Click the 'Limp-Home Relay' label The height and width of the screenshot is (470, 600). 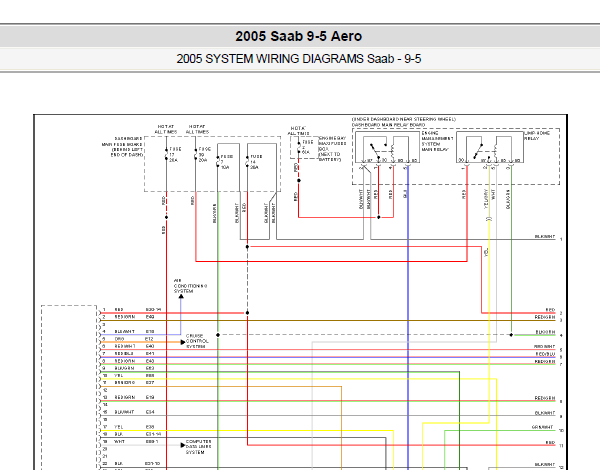537,135
